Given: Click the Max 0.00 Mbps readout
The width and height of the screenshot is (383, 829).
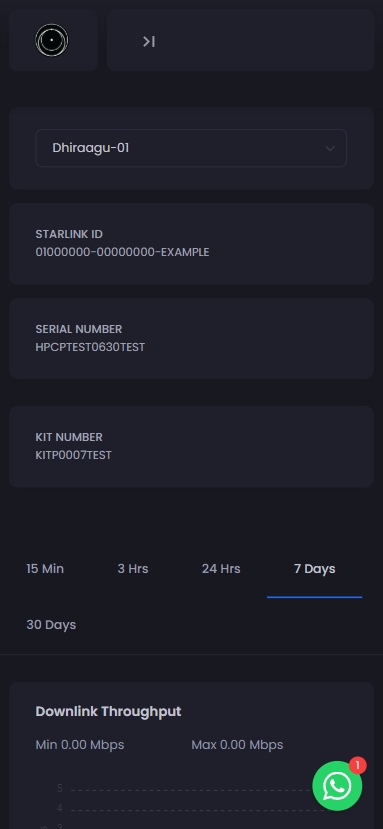Looking at the screenshot, I should [238, 745].
